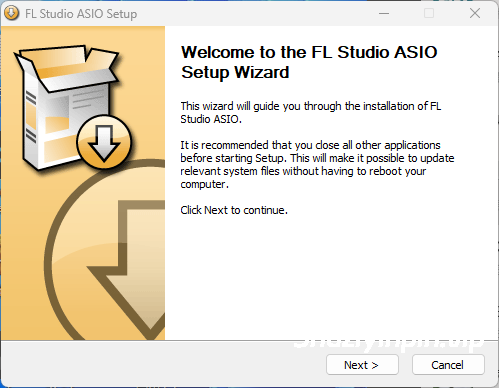Click the "Welcome to the FL Studio ASIO" heading
Screen dimensions: 499x388
coord(309,52)
